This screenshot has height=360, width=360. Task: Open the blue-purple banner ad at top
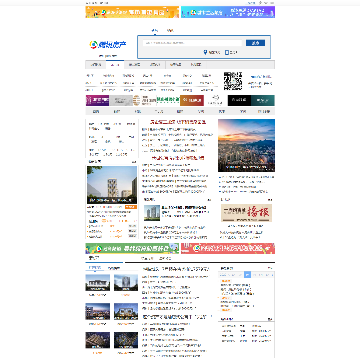click(228, 12)
